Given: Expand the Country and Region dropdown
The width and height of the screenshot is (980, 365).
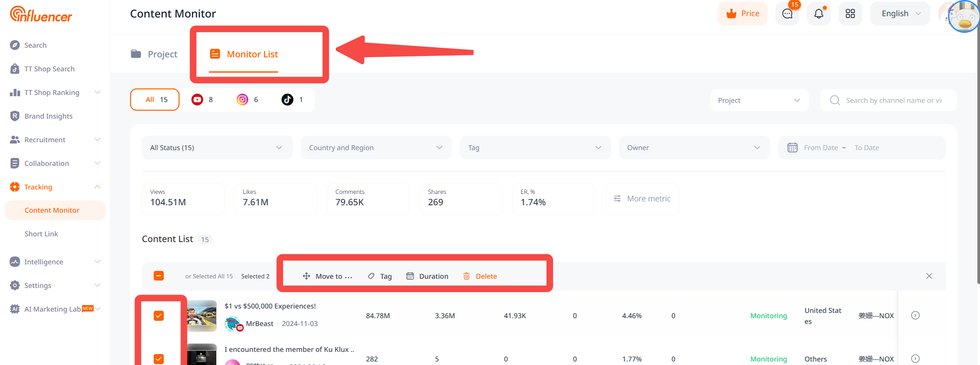Looking at the screenshot, I should [x=376, y=148].
